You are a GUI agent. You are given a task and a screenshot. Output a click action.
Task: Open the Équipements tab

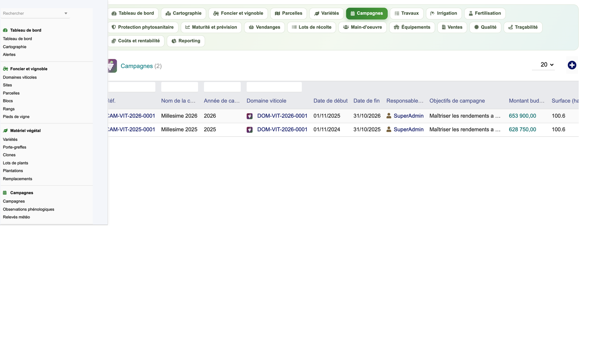pos(412,27)
